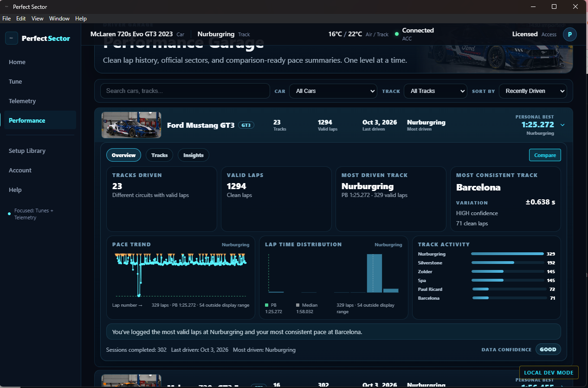Click the Nurburgring track activity bar
Viewport: 588px width, 388px height.
tap(507, 254)
